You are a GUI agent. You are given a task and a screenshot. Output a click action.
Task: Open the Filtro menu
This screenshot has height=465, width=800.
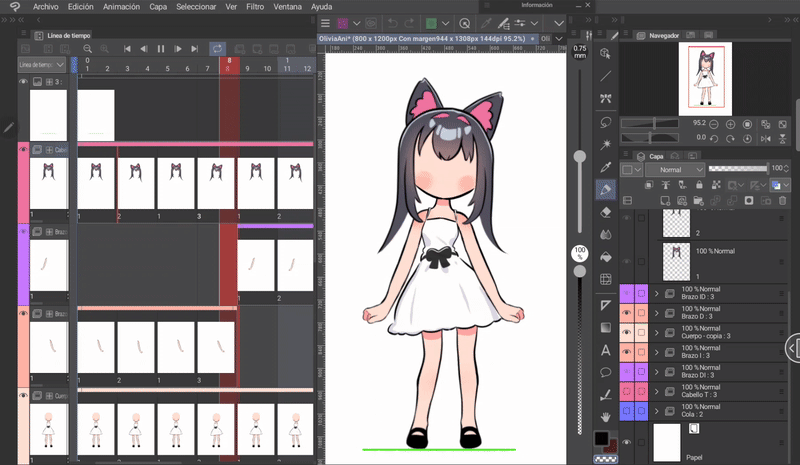(255, 6)
